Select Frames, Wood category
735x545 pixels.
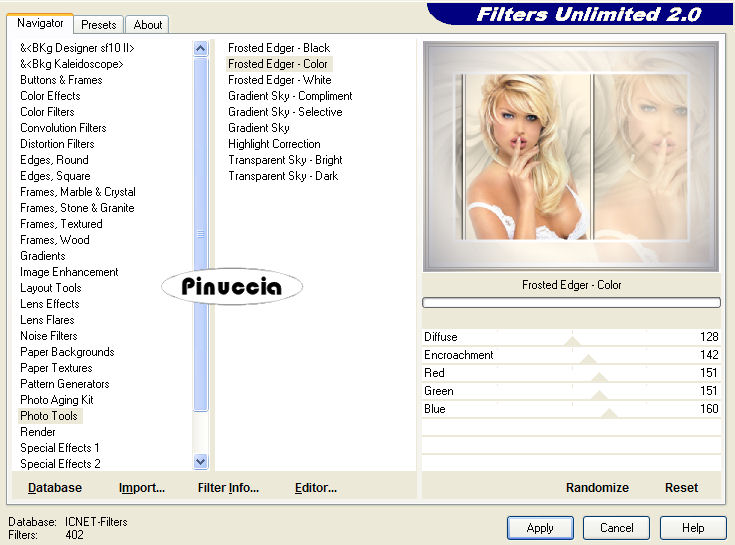pos(55,239)
